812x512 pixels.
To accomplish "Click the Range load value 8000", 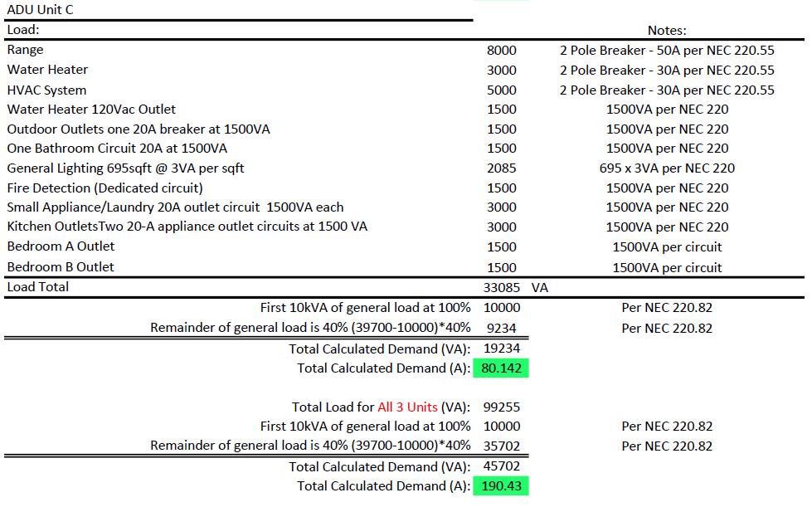I will 503,50.
